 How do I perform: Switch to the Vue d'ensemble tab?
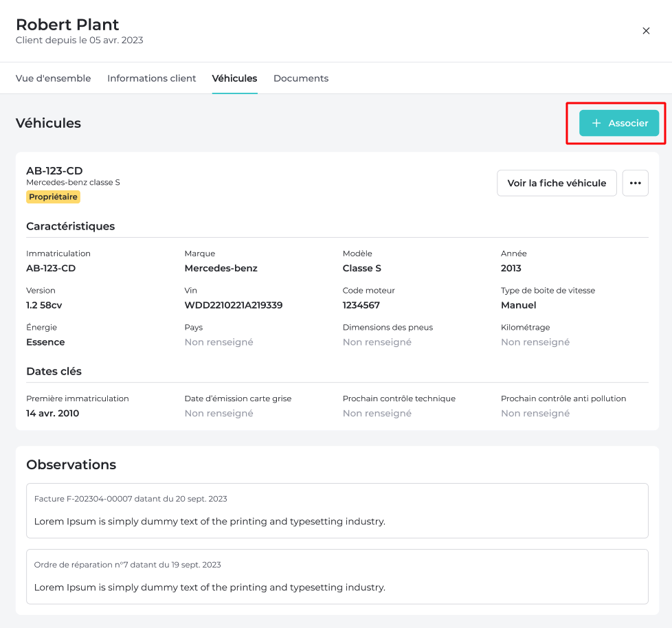tap(53, 78)
